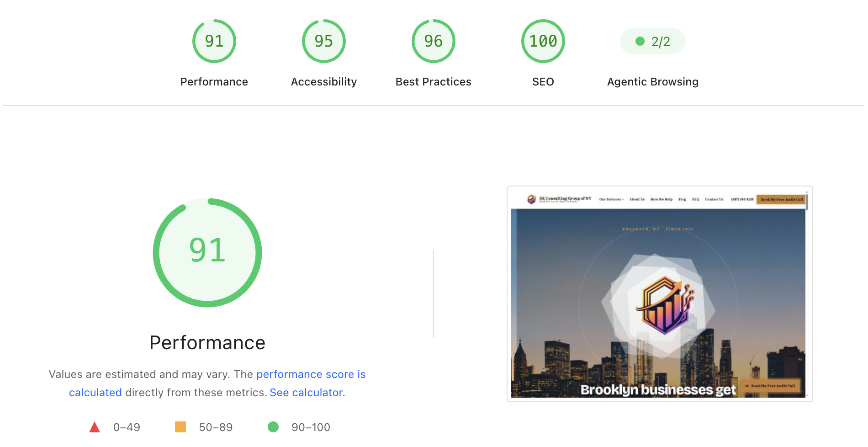Click the '50–89' legend text

coord(216,427)
